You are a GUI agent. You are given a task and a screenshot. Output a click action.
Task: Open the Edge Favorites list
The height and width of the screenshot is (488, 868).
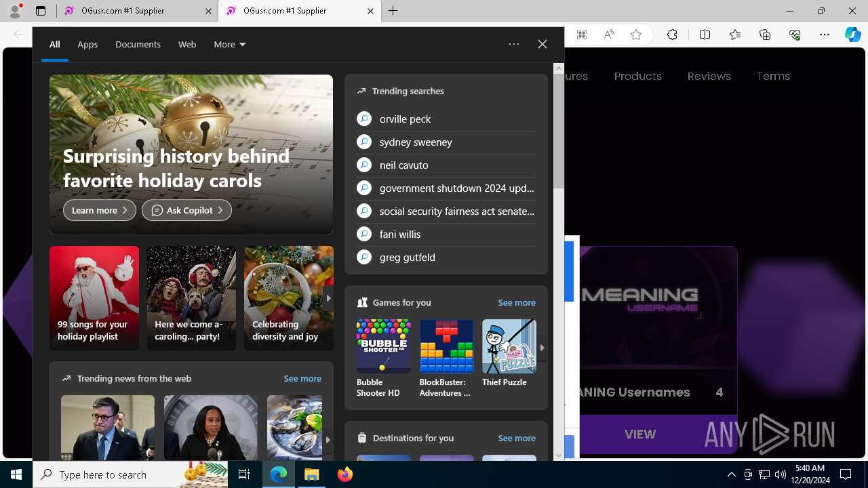tap(735, 35)
